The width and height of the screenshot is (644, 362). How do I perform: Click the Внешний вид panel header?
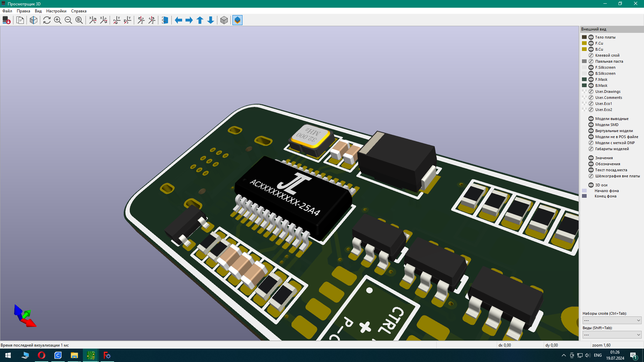(x=612, y=29)
